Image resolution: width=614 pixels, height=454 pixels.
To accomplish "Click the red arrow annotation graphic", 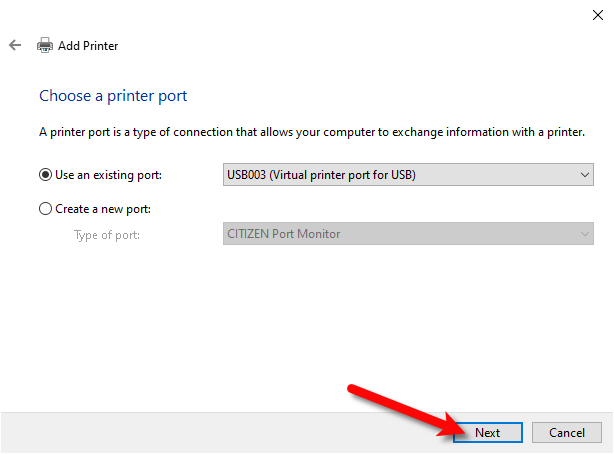I will (407, 411).
